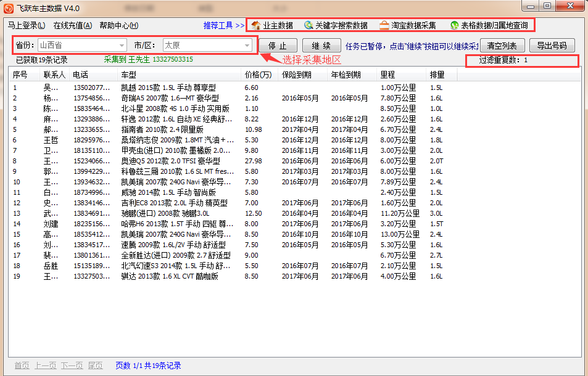Jump to 尾页 last page link

pyautogui.click(x=95, y=366)
